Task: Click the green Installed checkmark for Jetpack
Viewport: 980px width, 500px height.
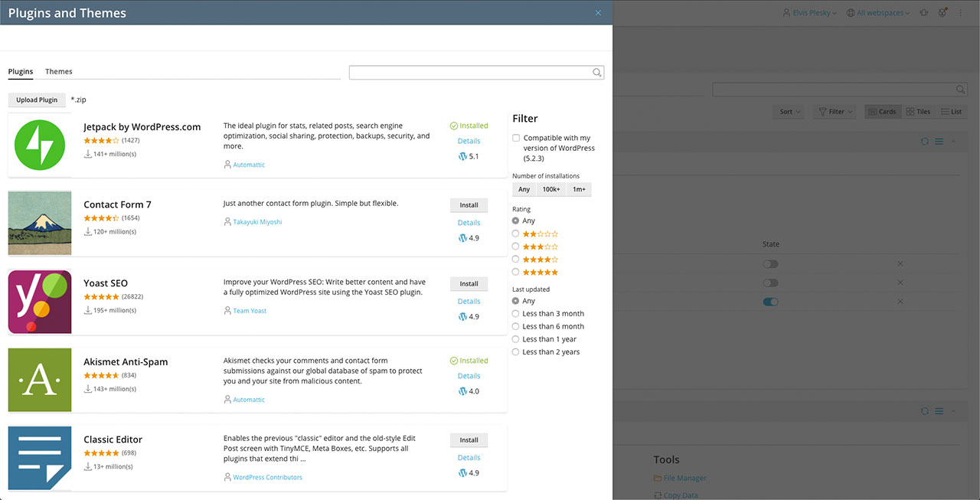Action: [x=453, y=126]
